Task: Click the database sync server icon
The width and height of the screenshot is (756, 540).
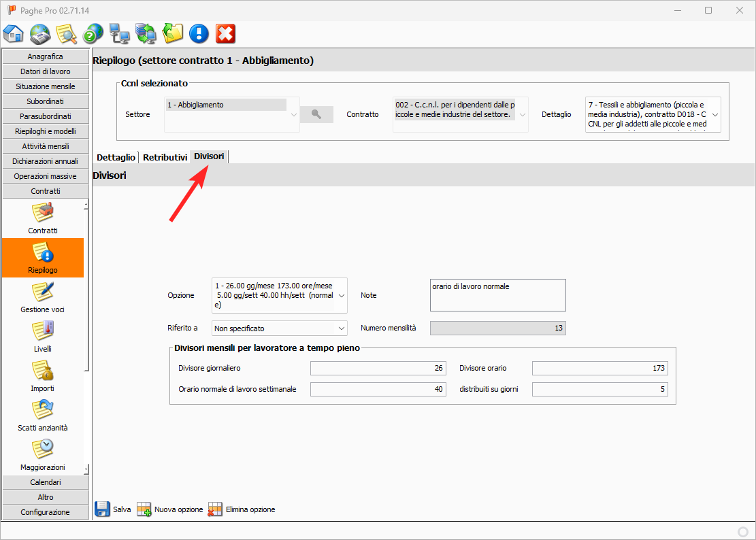Action: (x=146, y=33)
